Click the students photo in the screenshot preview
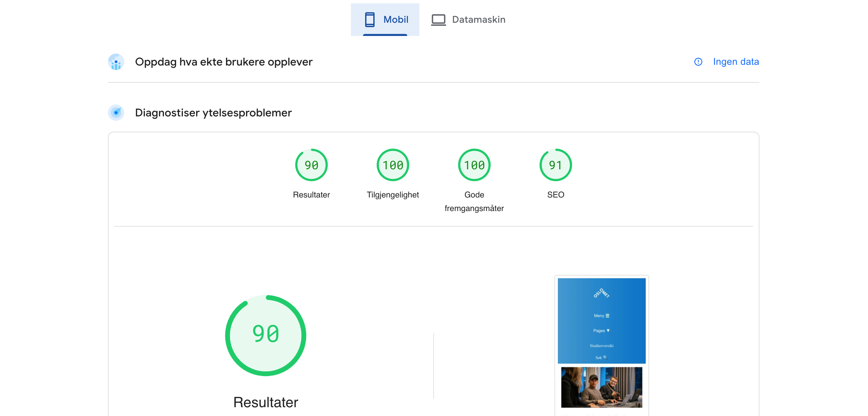 [x=601, y=387]
